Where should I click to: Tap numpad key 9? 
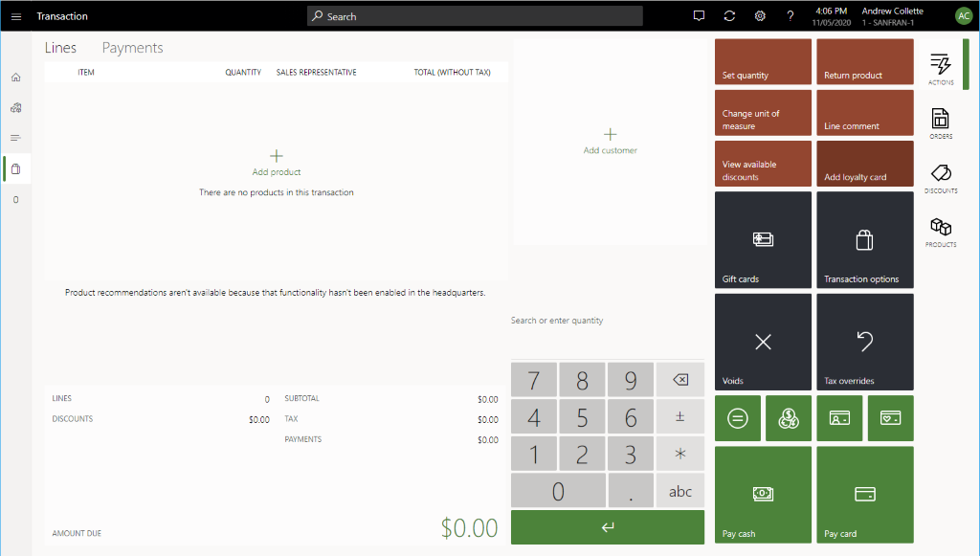click(631, 380)
